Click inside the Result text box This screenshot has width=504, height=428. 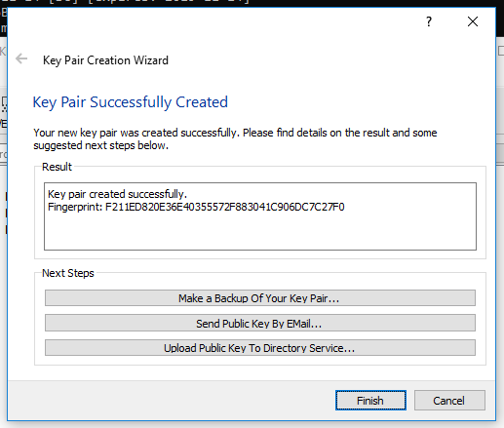click(260, 216)
